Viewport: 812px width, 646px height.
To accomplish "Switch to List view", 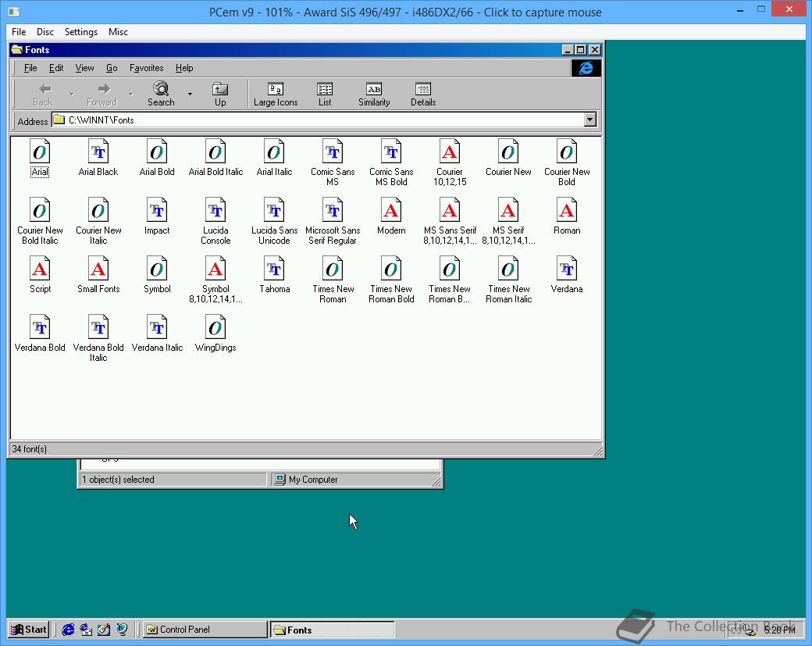I will 325,94.
